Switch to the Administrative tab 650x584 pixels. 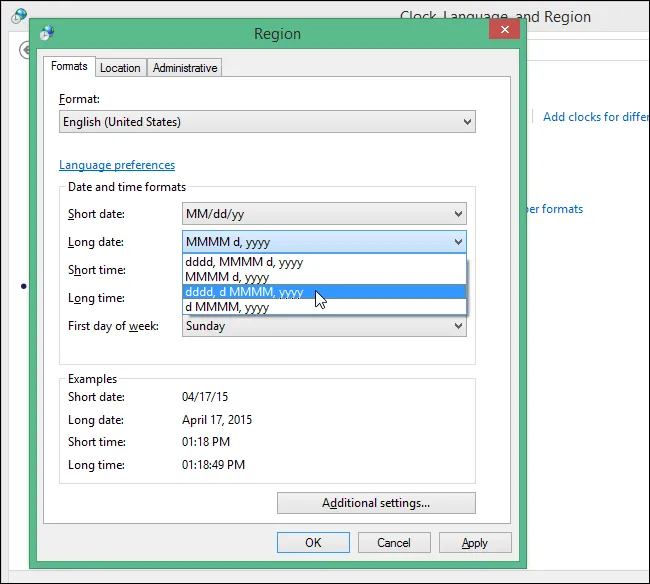pyautogui.click(x=185, y=68)
